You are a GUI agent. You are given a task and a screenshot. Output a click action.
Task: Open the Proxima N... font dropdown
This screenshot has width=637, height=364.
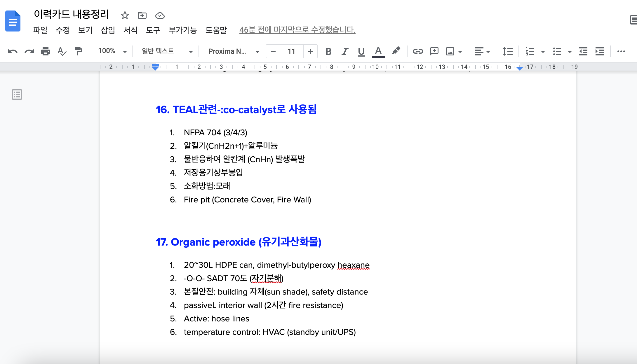[234, 51]
